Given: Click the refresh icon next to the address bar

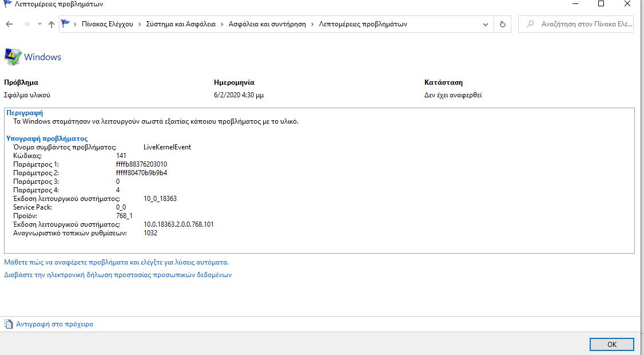Looking at the screenshot, I should (502, 24).
